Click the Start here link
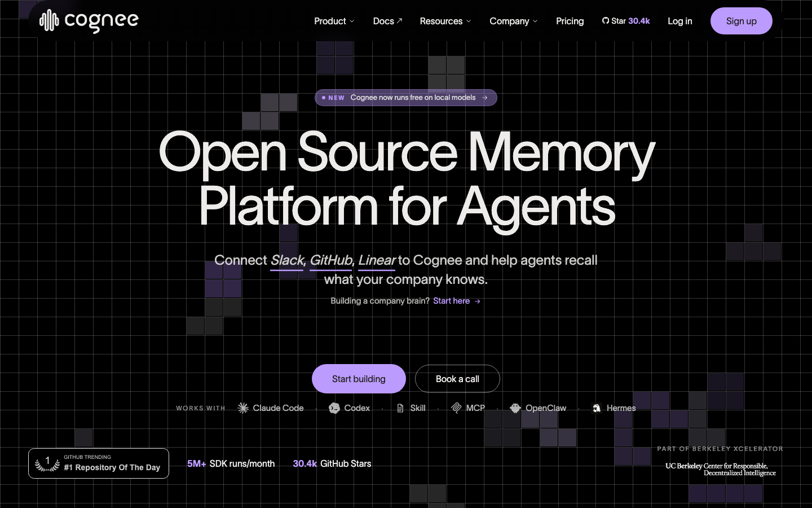Image resolution: width=812 pixels, height=508 pixels. coord(457,301)
